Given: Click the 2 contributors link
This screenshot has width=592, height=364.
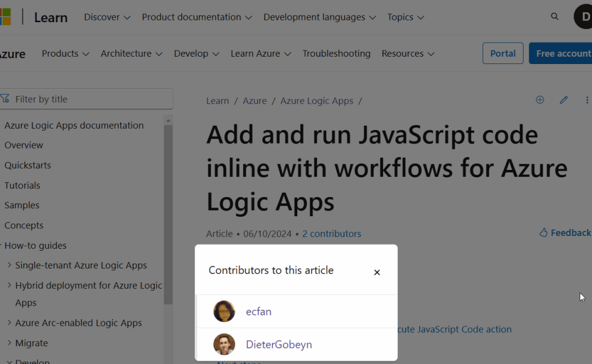Looking at the screenshot, I should tap(332, 233).
